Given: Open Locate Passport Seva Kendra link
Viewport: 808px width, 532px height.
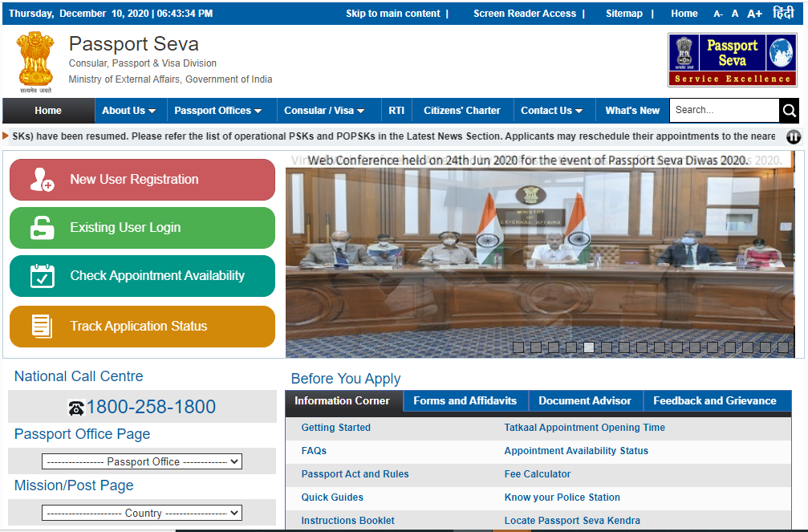Looking at the screenshot, I should click(572, 520).
